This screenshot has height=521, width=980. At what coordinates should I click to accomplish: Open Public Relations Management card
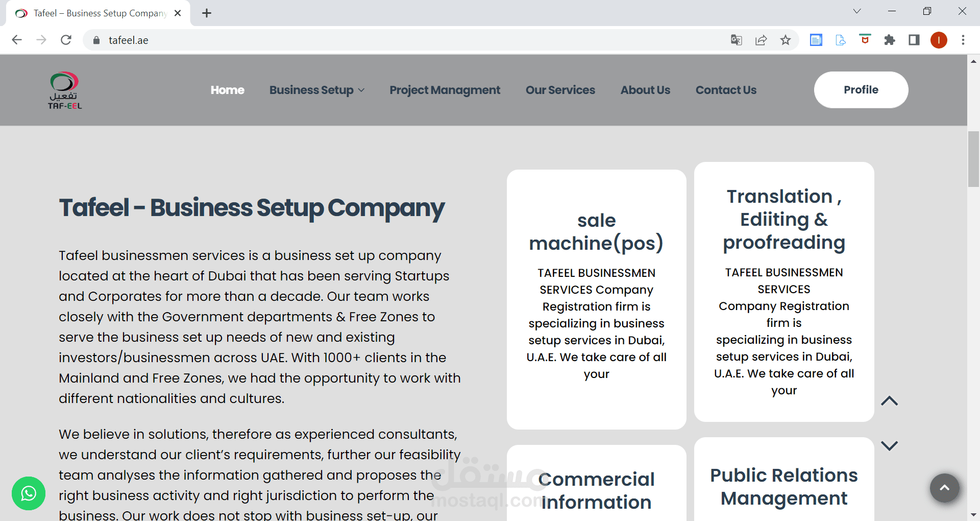tap(784, 479)
